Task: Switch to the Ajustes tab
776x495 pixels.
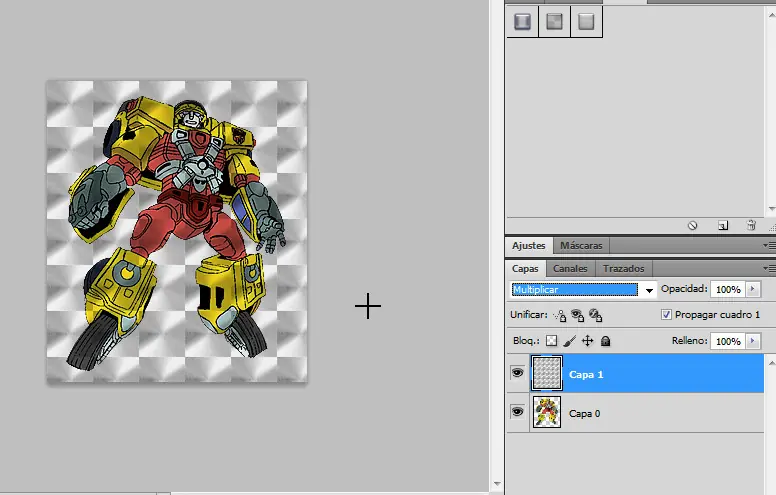Action: coord(529,246)
